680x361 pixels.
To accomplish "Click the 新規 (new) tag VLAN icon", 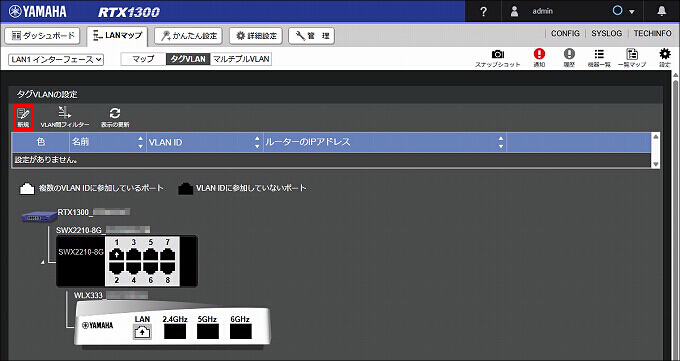I will tap(23, 117).
